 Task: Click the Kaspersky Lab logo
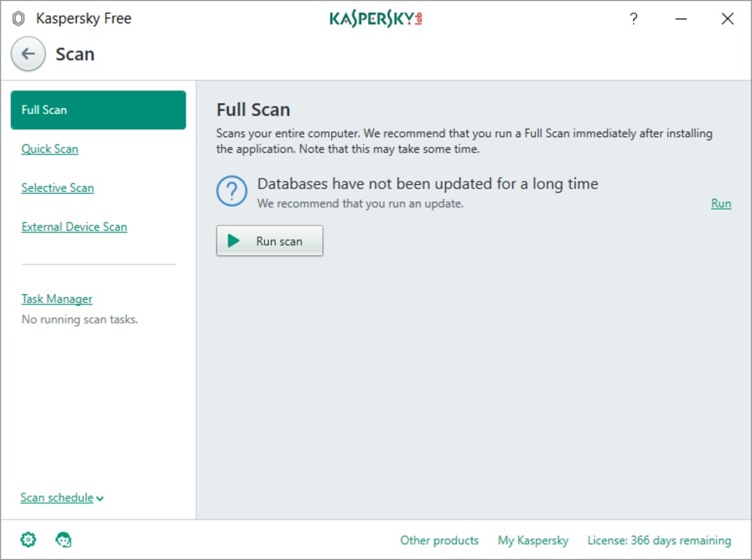(375, 19)
